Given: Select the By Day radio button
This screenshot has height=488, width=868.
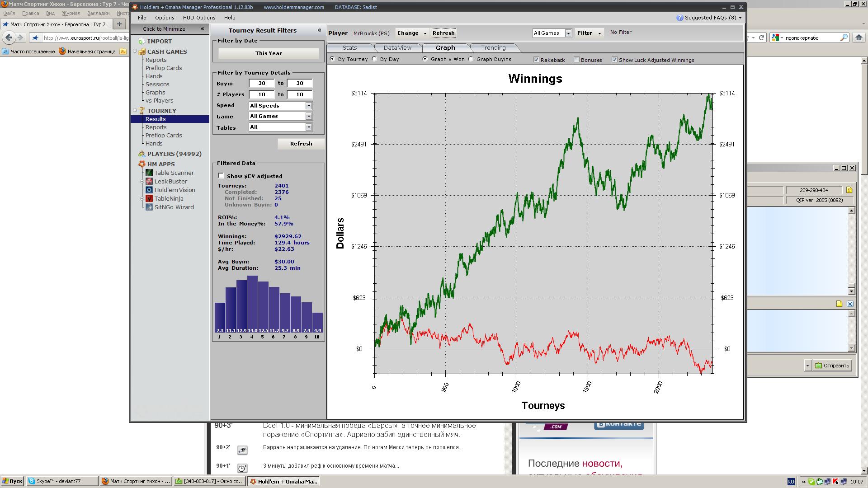Looking at the screenshot, I should pyautogui.click(x=375, y=59).
